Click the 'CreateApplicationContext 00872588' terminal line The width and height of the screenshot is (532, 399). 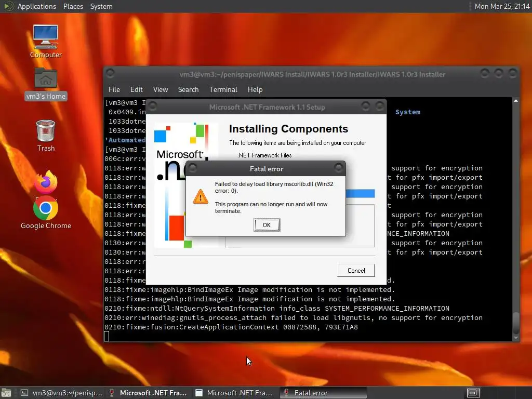point(231,327)
